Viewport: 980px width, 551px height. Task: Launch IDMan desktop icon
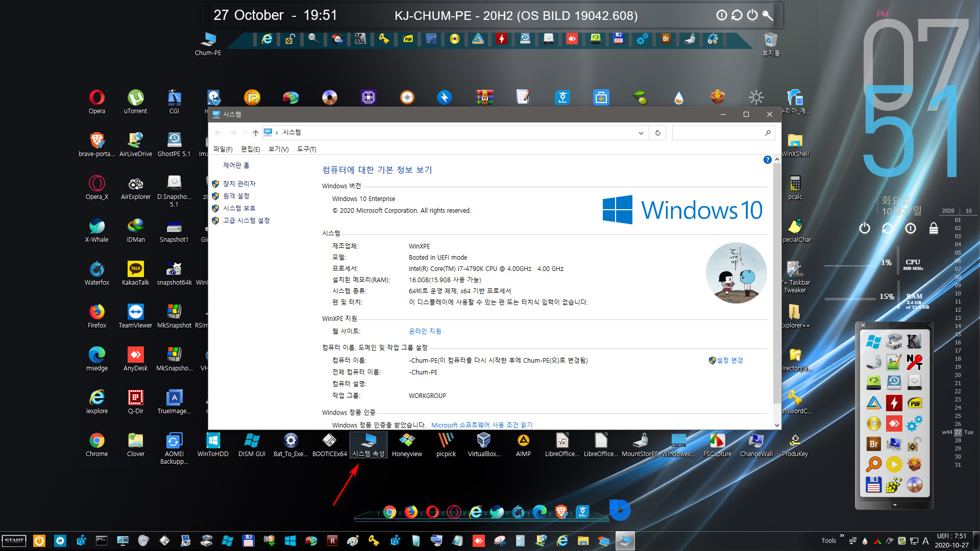135,230
